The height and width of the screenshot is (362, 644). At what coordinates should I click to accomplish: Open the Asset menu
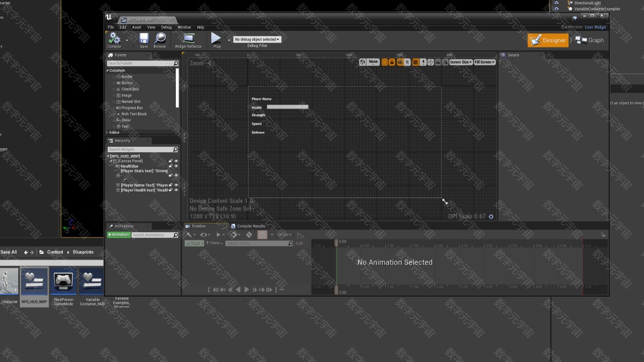136,27
